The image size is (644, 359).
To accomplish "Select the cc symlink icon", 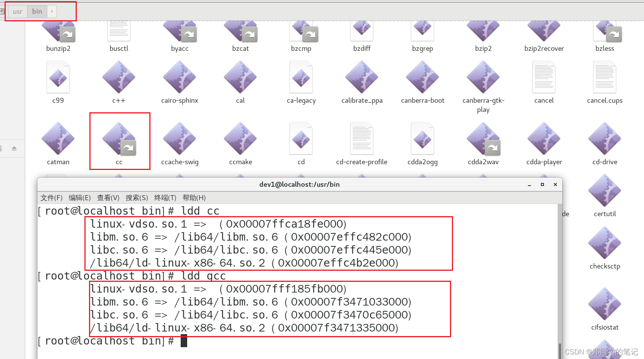I will point(119,139).
